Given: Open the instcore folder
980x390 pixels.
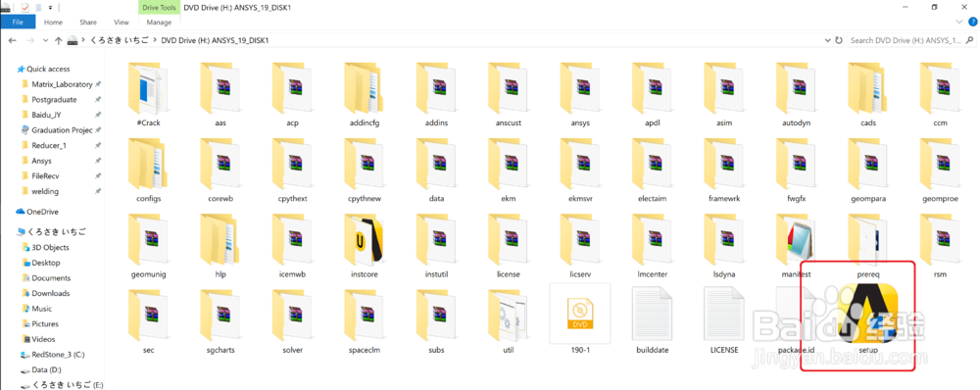Looking at the screenshot, I should (x=365, y=246).
